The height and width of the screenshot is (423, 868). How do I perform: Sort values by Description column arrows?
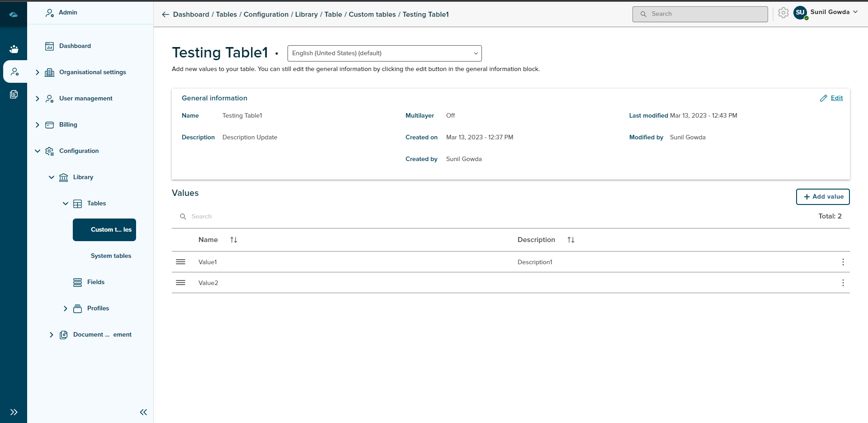[571, 240]
